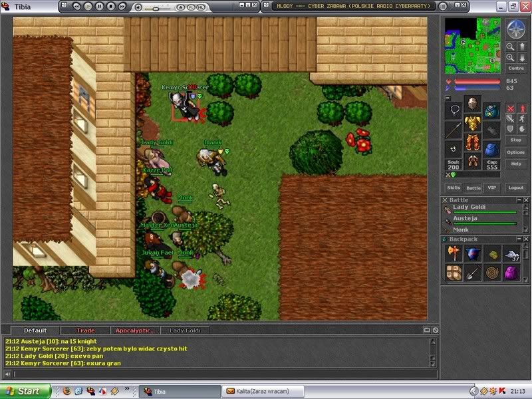Screen dimensions: 532x399
Task: Select the red legs equipment slot
Action: pyautogui.click(x=472, y=142)
